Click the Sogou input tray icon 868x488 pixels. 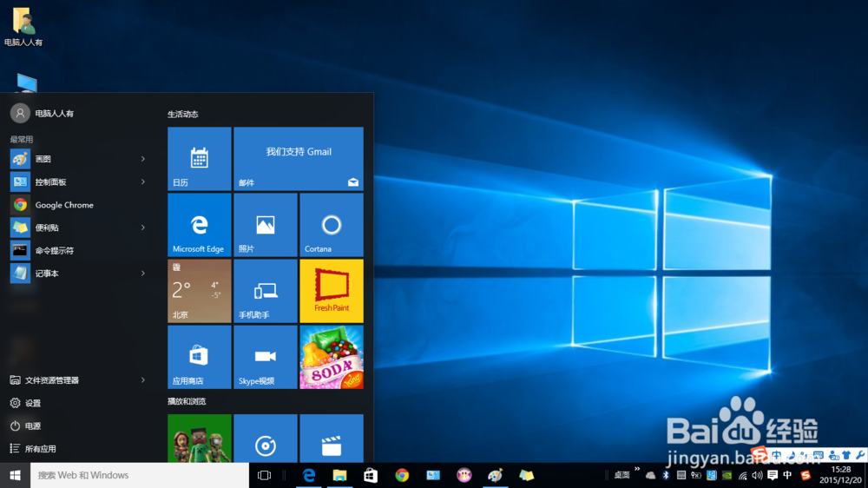pyautogui.click(x=806, y=475)
